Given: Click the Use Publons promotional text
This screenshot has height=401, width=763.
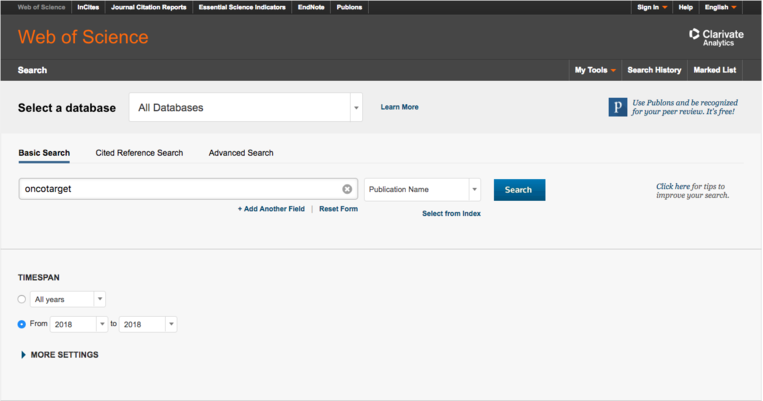Looking at the screenshot, I should [685, 107].
